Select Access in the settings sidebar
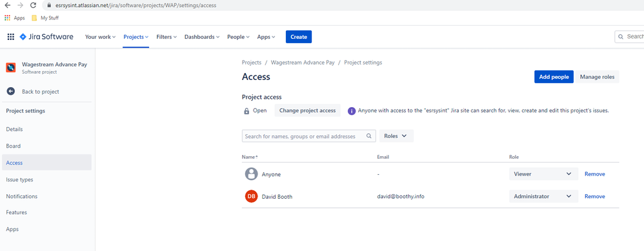Image resolution: width=644 pixels, height=251 pixels. pyautogui.click(x=47, y=163)
